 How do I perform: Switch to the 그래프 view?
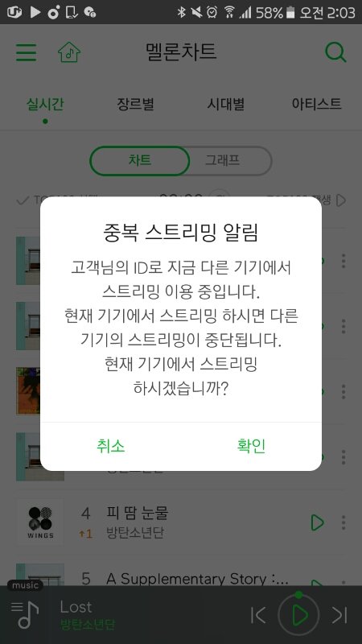click(x=223, y=160)
